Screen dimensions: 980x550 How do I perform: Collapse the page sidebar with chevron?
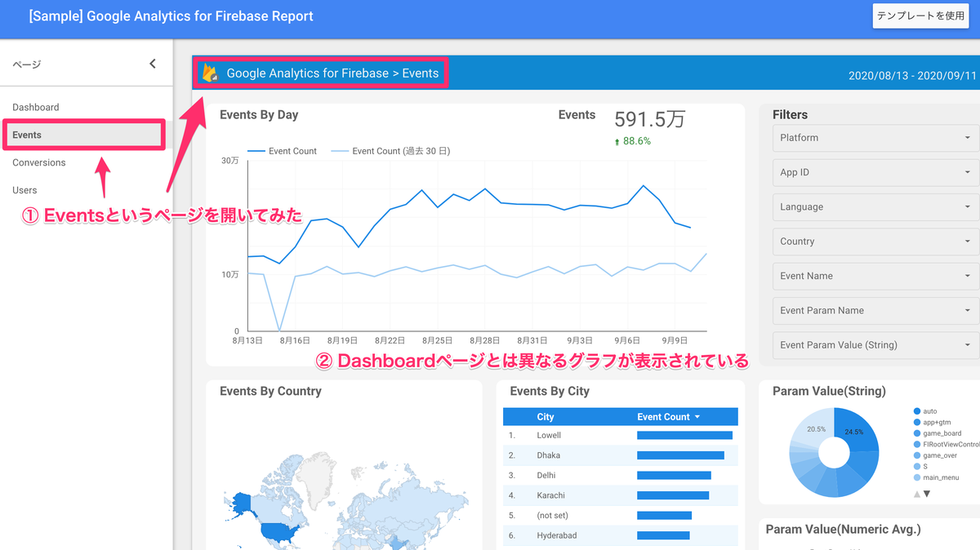coord(153,64)
